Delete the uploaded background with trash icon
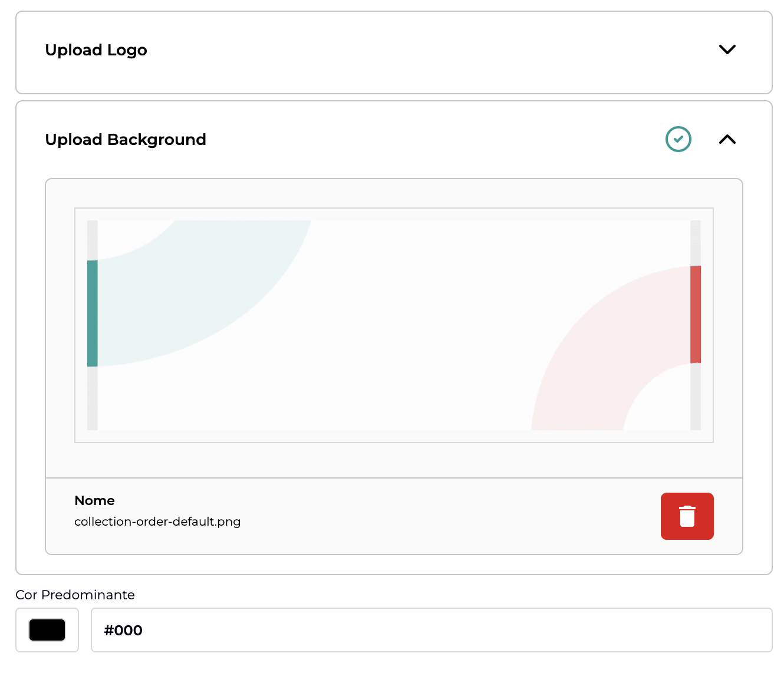 pyautogui.click(x=687, y=516)
